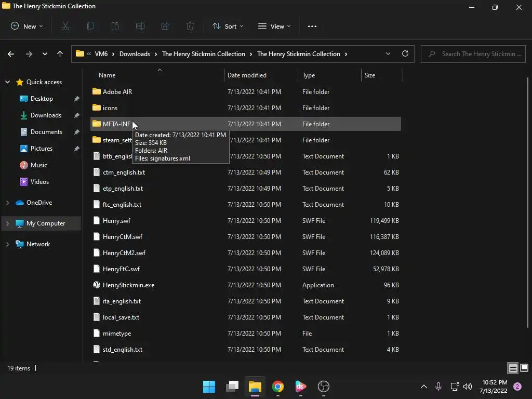
Task: Open the Sort options dropdown
Action: tap(228, 26)
